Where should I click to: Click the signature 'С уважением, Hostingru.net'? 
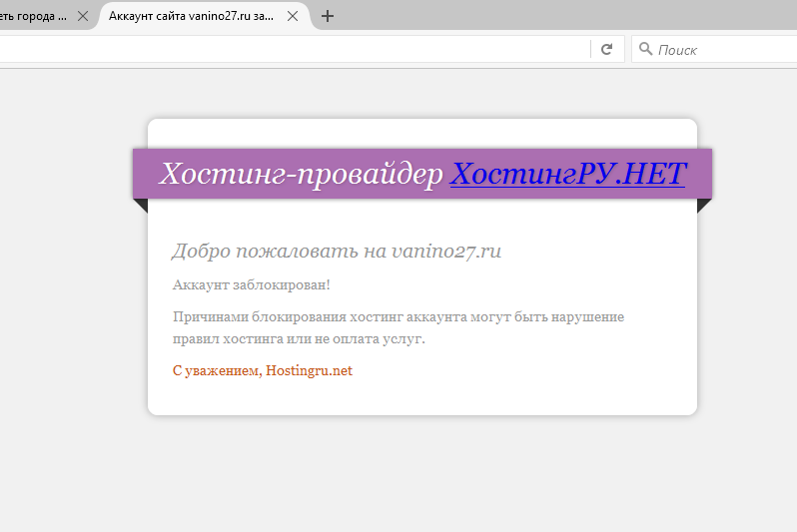263,371
